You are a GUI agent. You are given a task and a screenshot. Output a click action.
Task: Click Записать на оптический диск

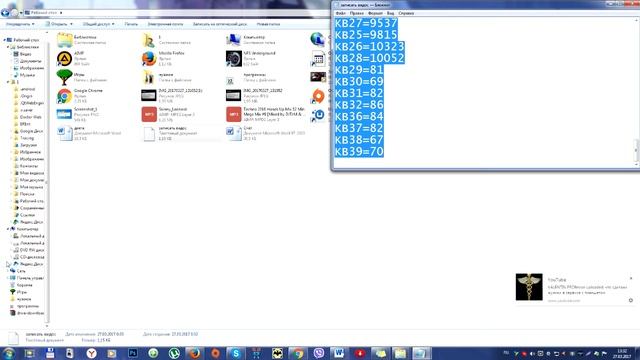tap(220, 24)
